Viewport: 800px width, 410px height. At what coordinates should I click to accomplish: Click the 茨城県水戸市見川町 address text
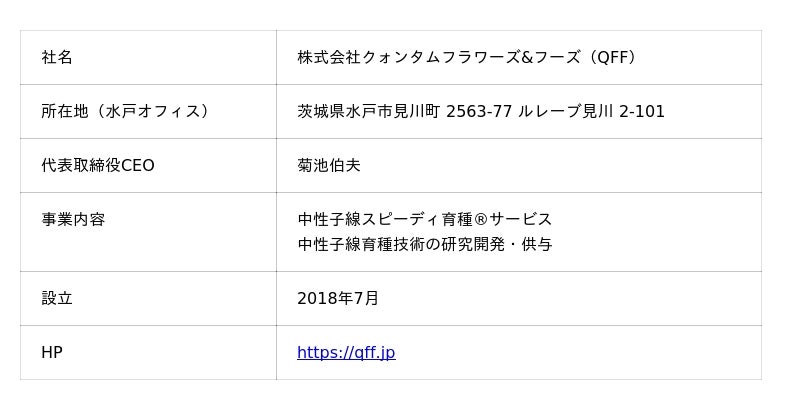pos(369,111)
